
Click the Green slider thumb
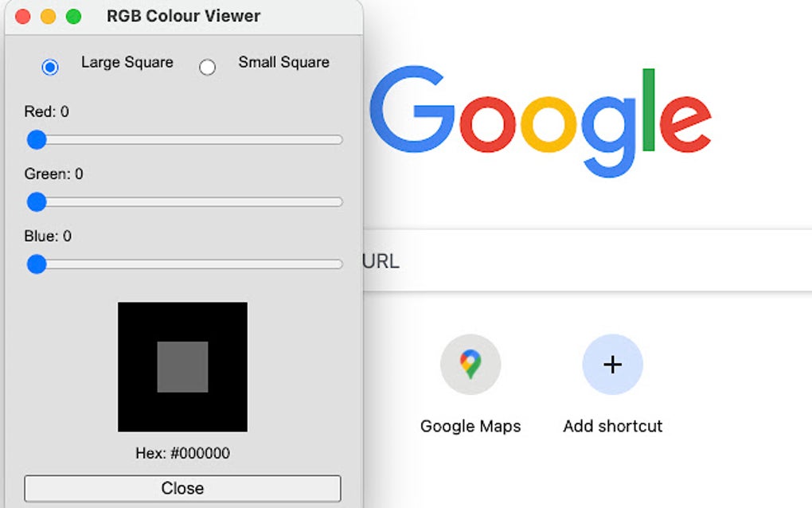tap(37, 202)
